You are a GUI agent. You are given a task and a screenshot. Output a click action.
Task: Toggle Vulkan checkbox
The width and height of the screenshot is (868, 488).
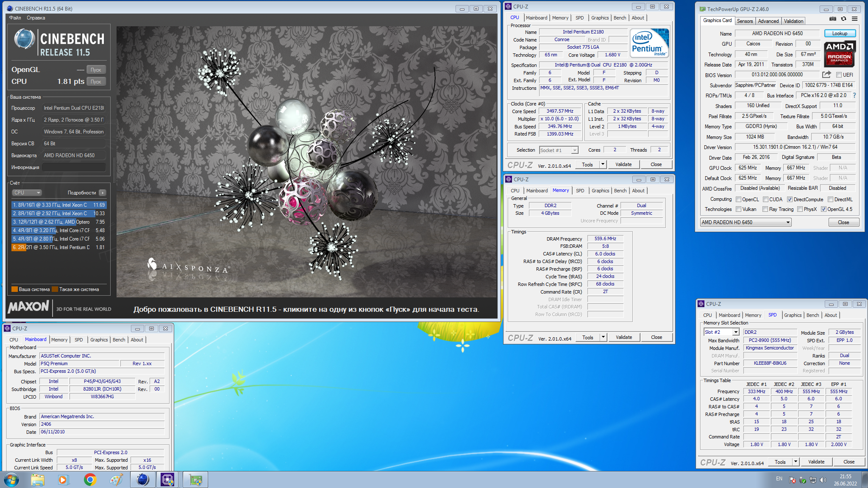(x=738, y=209)
